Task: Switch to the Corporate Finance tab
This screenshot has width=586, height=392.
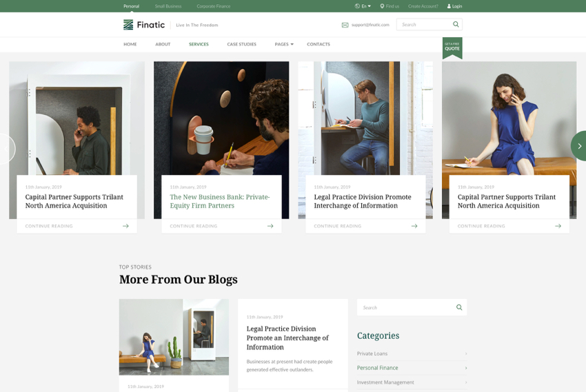Action: [x=213, y=6]
